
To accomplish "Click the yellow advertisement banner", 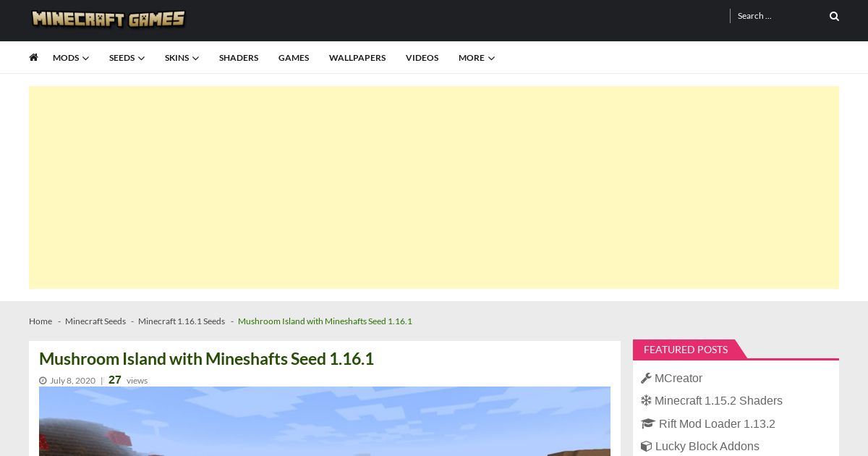I will coord(434,187).
